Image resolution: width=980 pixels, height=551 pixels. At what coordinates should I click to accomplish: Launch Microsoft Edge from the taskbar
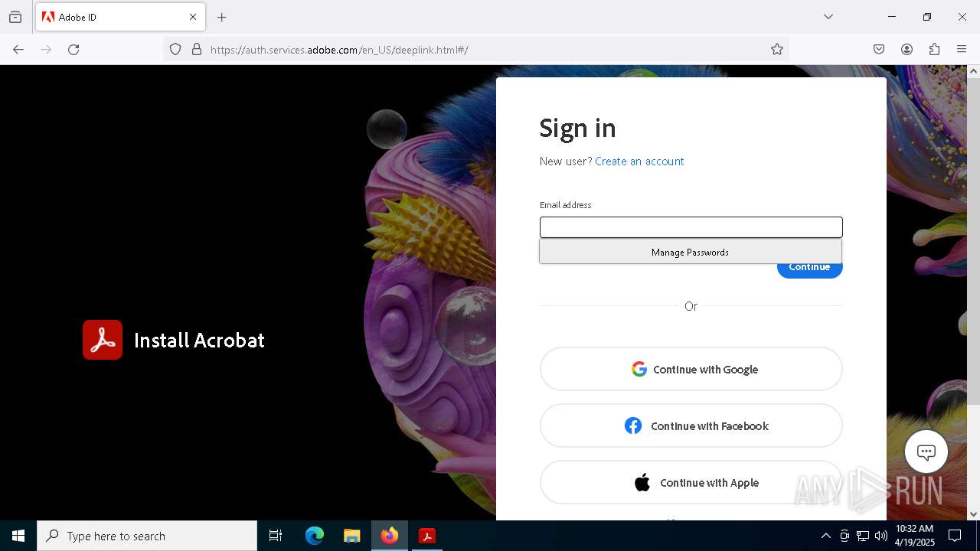tap(315, 536)
